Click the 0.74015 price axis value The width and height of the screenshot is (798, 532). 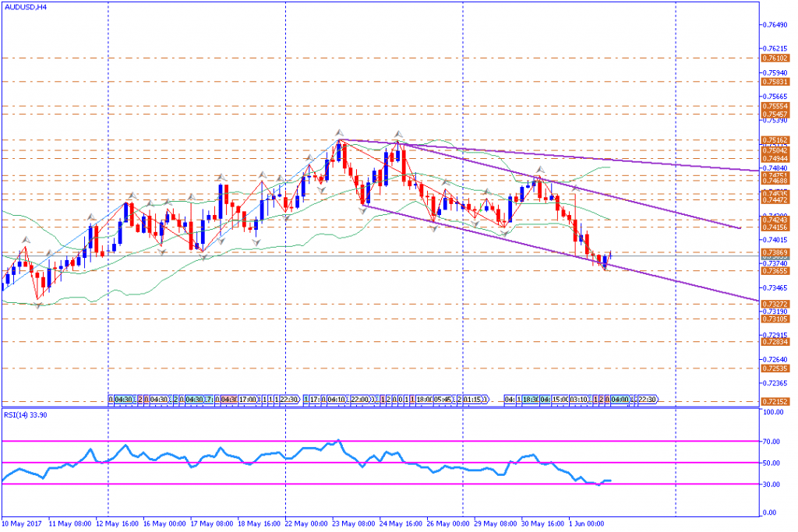(x=776, y=240)
